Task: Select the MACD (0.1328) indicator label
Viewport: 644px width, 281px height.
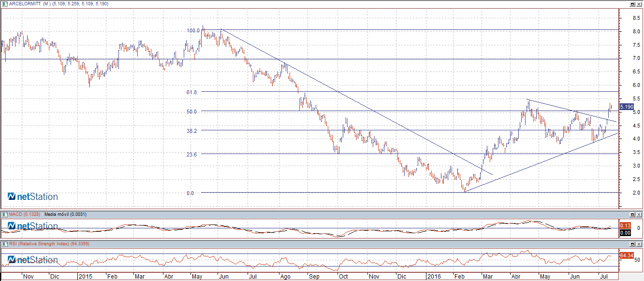Action: point(25,214)
